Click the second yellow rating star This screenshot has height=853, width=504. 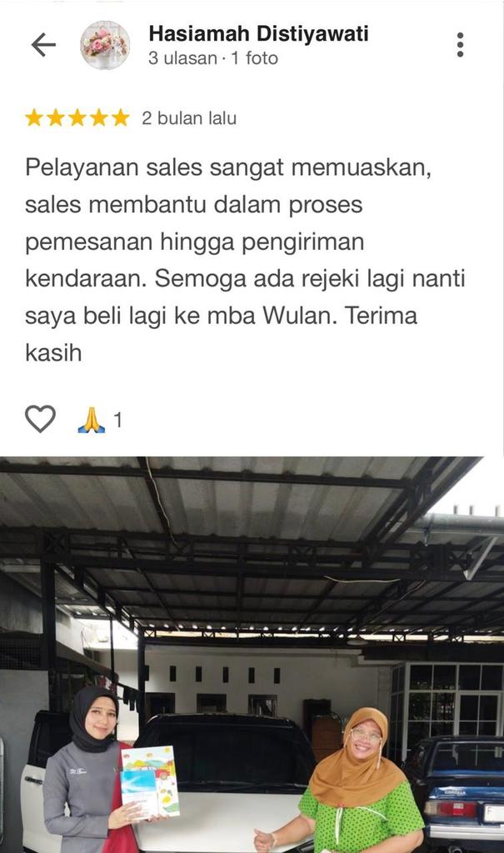[56, 117]
